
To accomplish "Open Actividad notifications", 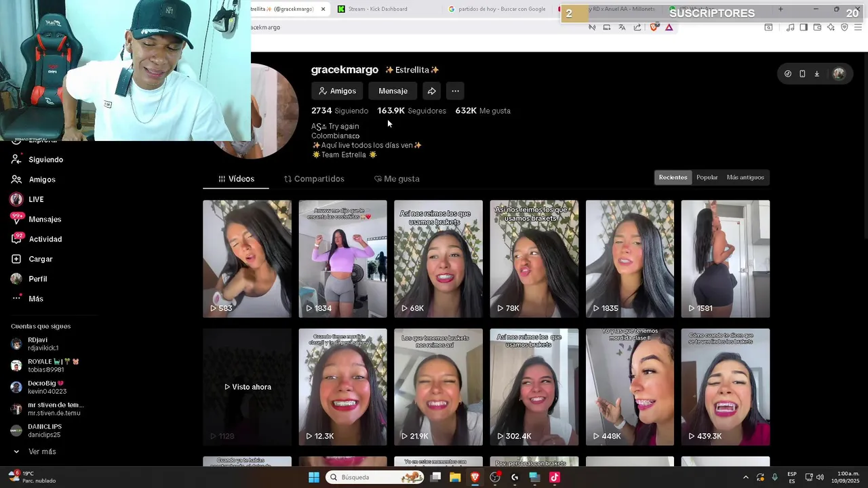I will pos(37,239).
